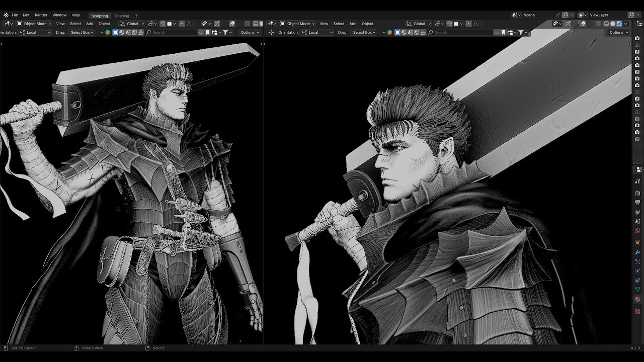
Task: Toggle proportional editing in left viewport
Action: coord(183,24)
